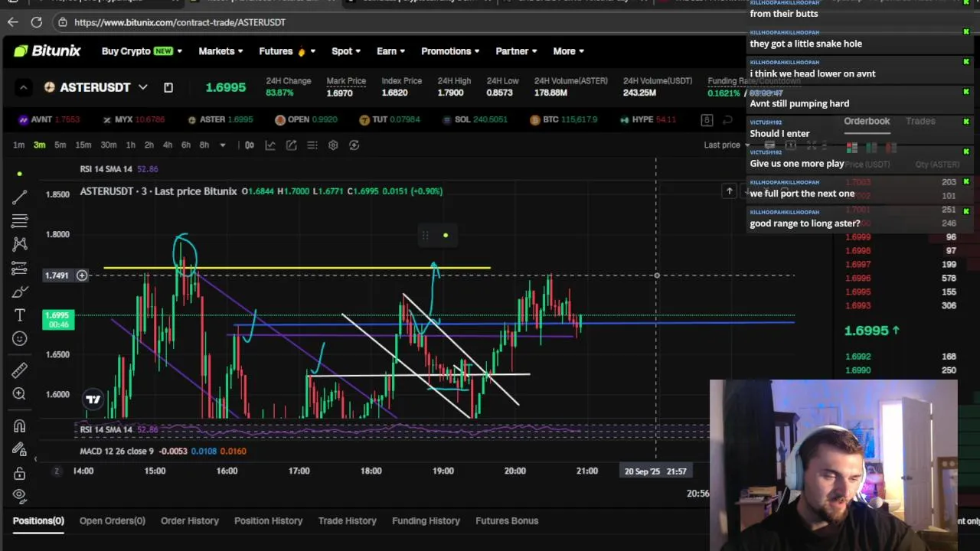Open the AVNT ticker in the watchlist

49,119
